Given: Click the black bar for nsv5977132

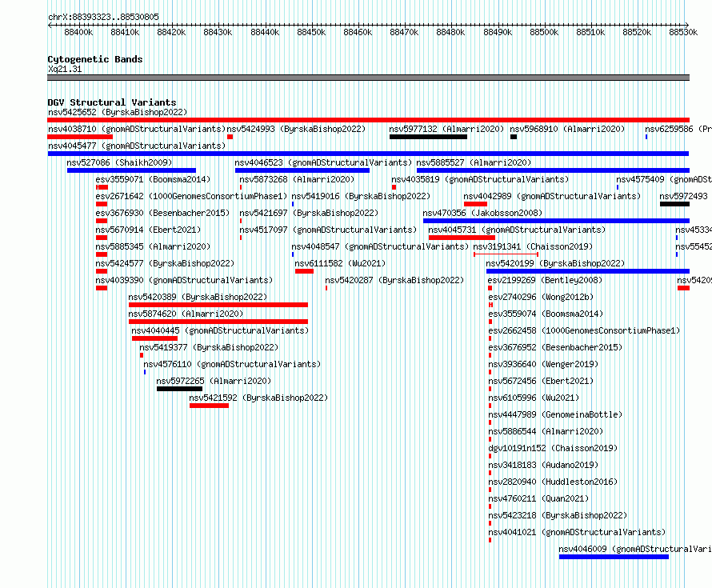Looking at the screenshot, I should click(x=428, y=137).
